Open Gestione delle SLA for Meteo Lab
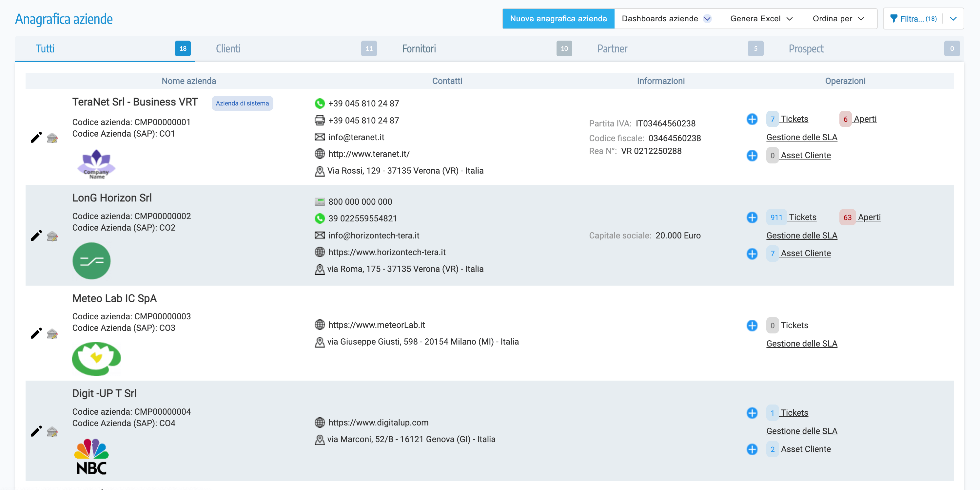980x490 pixels. (802, 344)
